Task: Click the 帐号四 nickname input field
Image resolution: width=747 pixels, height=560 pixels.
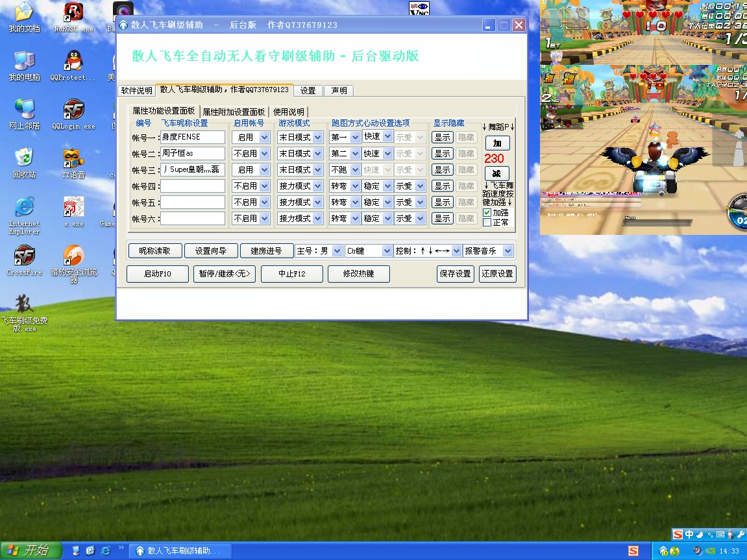Action: coord(193,186)
